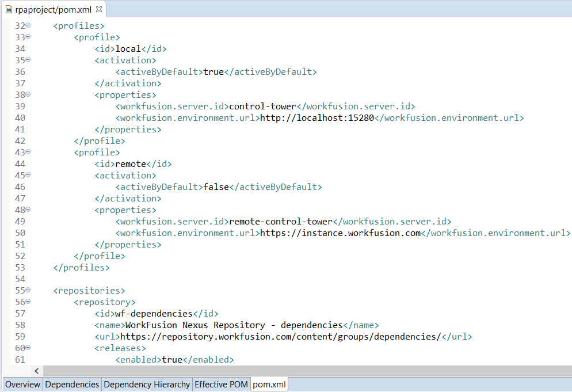Click the closing </properties> tag on line 41

point(128,129)
